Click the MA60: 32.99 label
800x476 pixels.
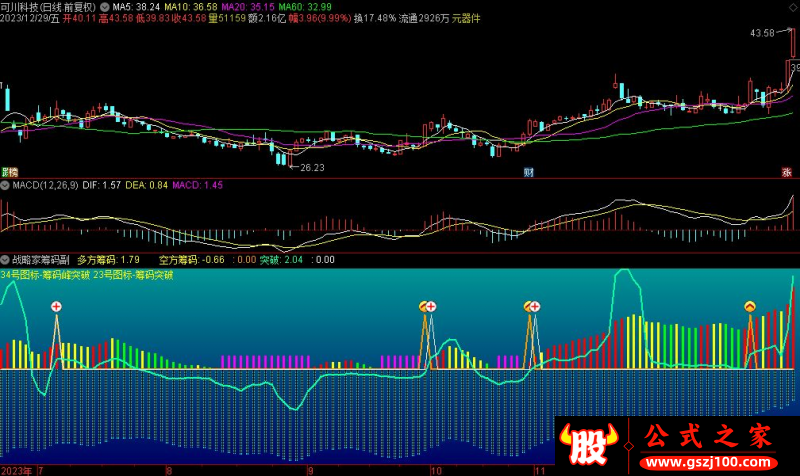[305, 7]
